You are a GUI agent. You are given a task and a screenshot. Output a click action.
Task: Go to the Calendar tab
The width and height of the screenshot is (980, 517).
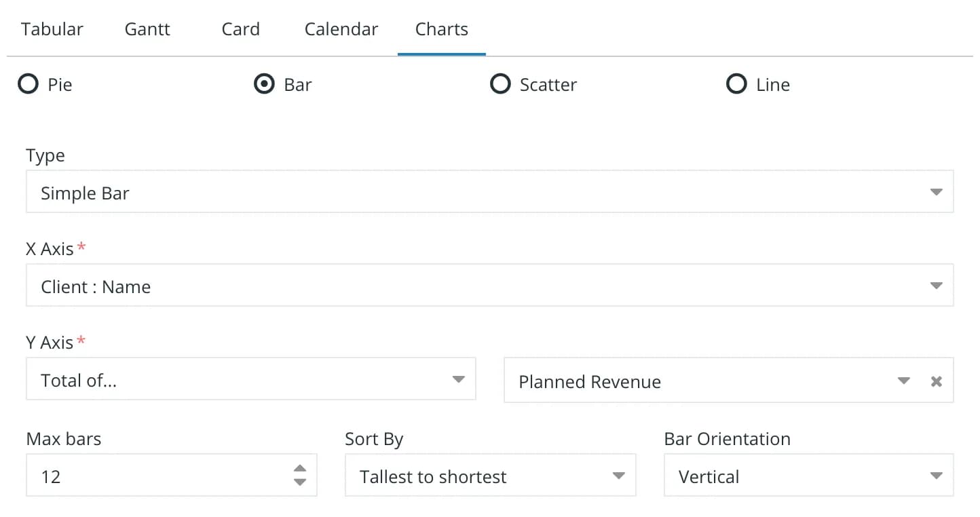pyautogui.click(x=341, y=29)
